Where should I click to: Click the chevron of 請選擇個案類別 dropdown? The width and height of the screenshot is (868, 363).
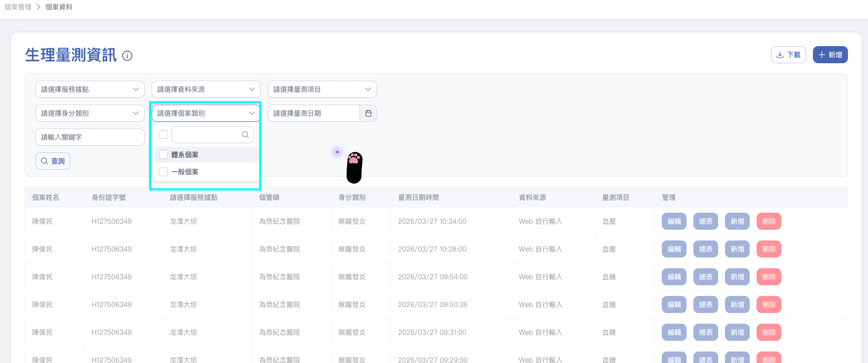coord(251,113)
